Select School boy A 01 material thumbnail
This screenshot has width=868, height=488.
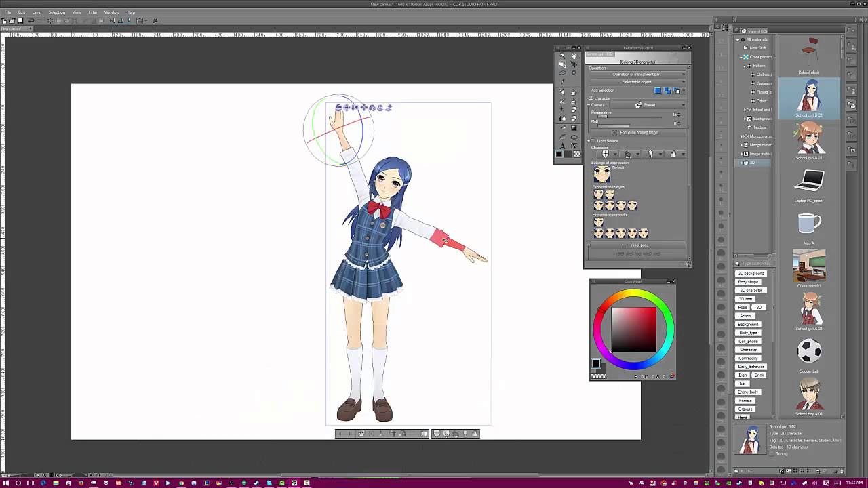pyautogui.click(x=809, y=397)
